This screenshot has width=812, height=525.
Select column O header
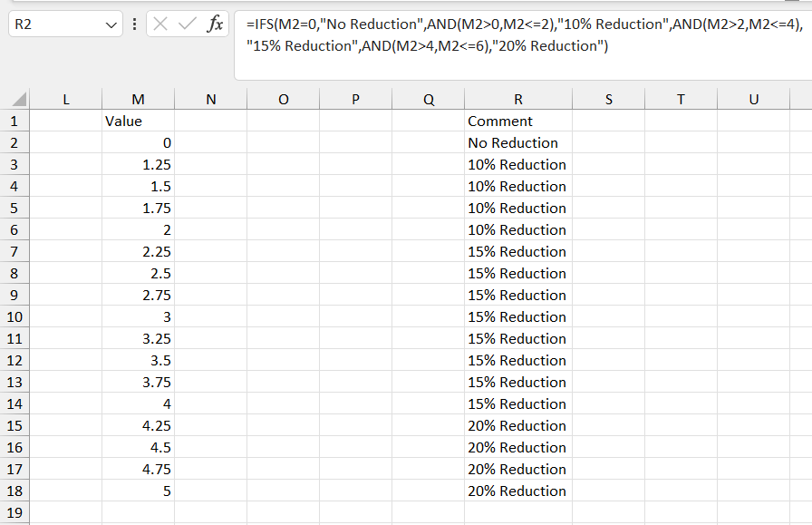click(x=284, y=99)
